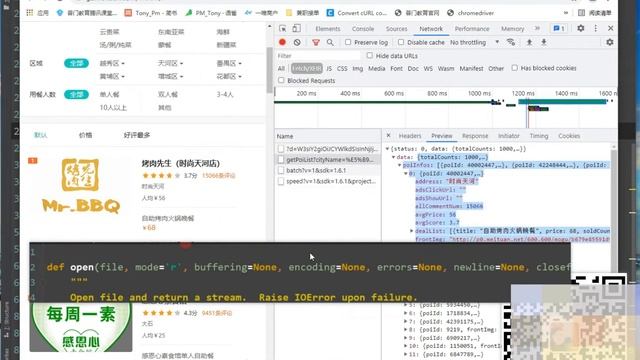Check the speed?v=1&sdk request row checkbox
This screenshot has height=360, width=640.
point(281,181)
